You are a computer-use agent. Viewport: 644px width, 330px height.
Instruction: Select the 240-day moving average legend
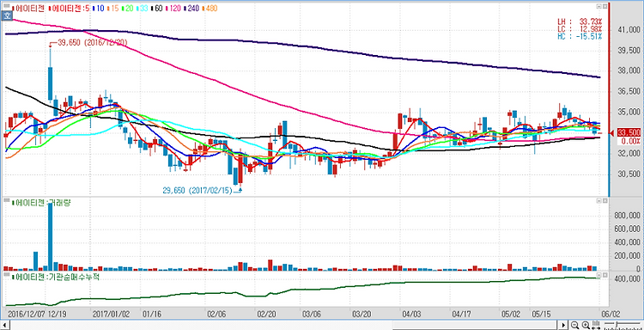point(191,9)
